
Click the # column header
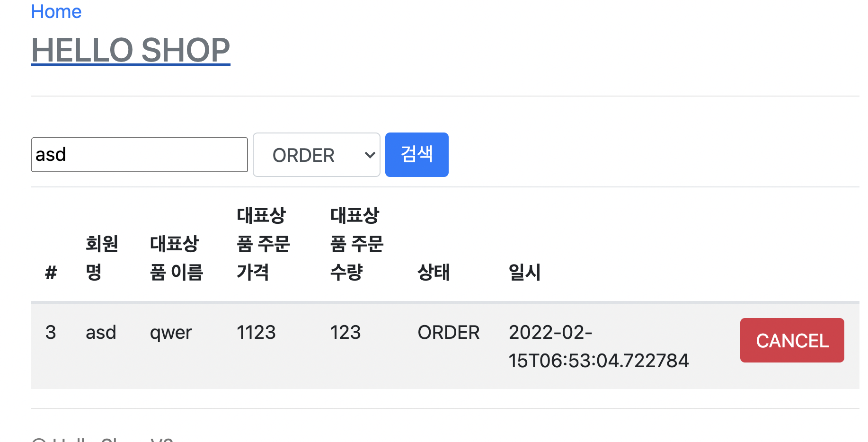tap(51, 273)
